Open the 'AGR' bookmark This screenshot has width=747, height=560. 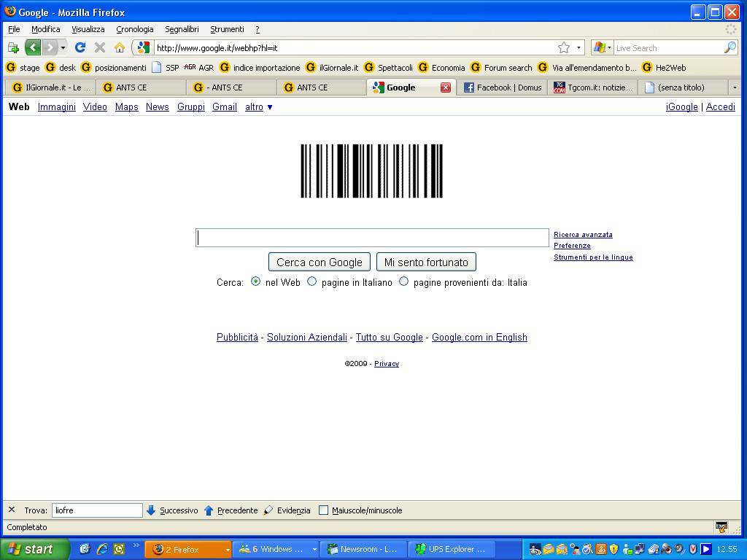pos(199,68)
